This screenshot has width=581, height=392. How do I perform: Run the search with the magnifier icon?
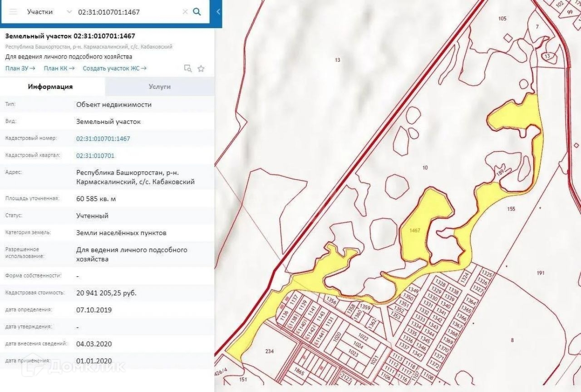click(x=197, y=12)
